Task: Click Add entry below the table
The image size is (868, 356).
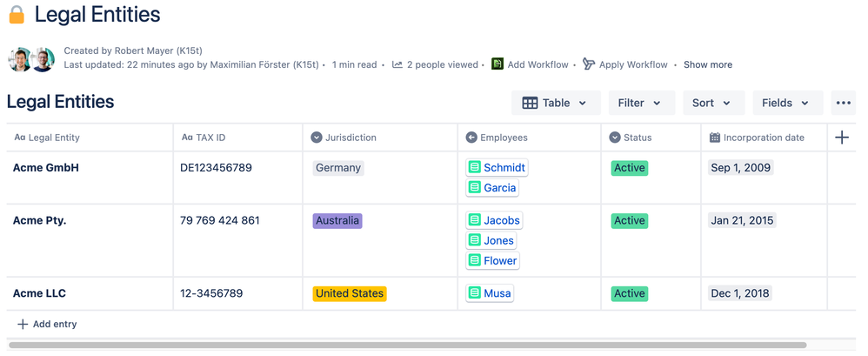Action: [47, 325]
